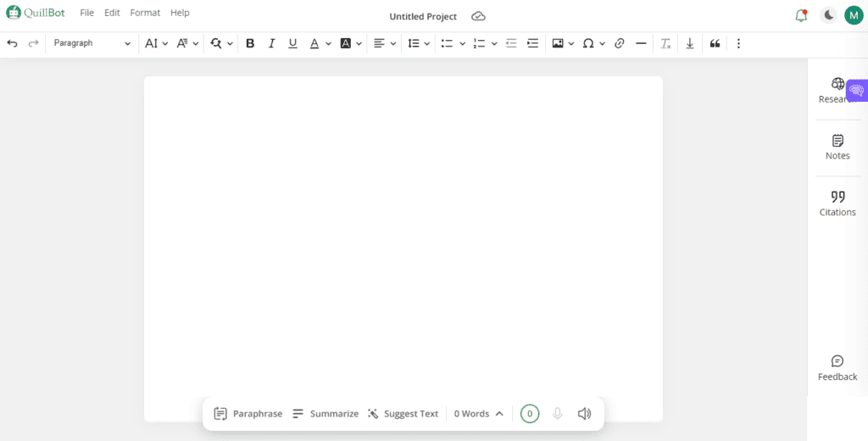Expand the 0 Words count chevron
This screenshot has height=441, width=868.
tap(499, 414)
